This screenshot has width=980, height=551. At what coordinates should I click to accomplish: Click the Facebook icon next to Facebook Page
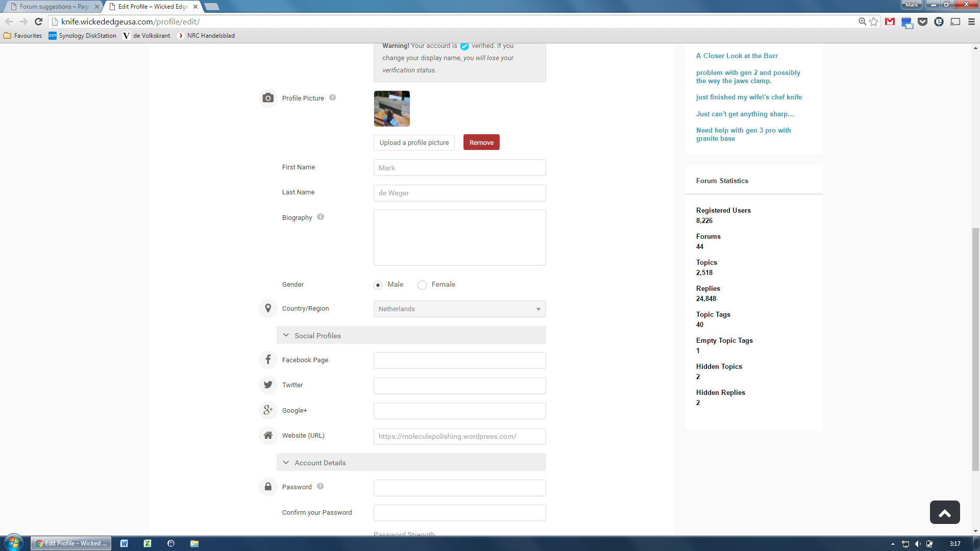click(x=268, y=360)
